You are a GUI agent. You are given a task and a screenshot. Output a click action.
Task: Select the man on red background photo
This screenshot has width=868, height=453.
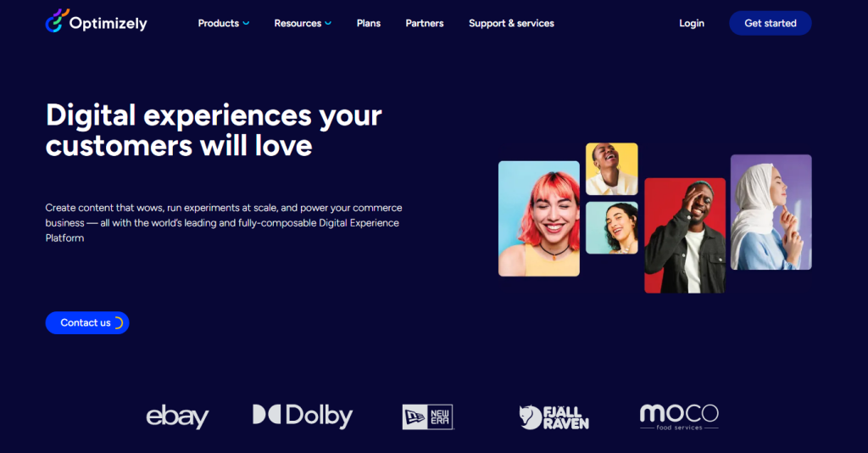point(685,235)
